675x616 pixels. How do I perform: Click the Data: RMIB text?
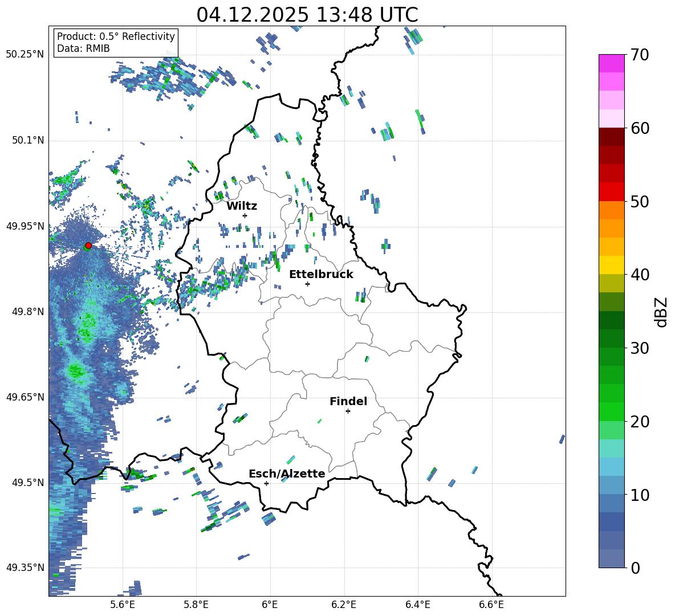(x=83, y=48)
